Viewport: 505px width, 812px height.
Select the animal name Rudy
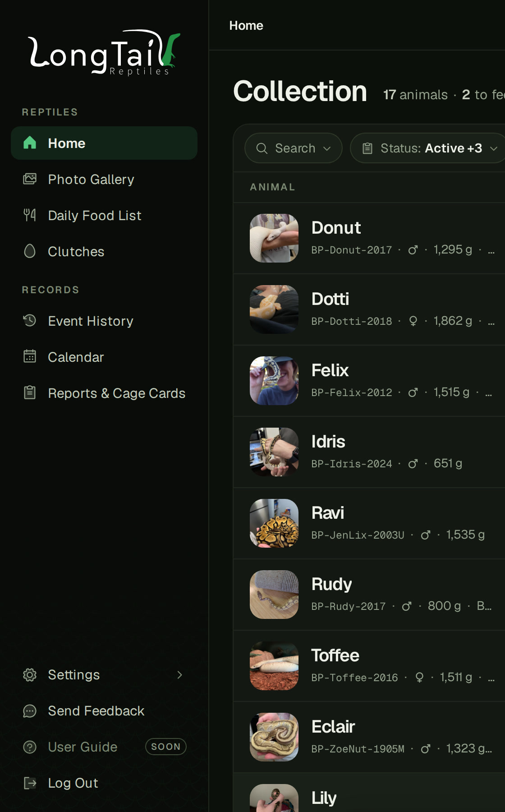(331, 584)
